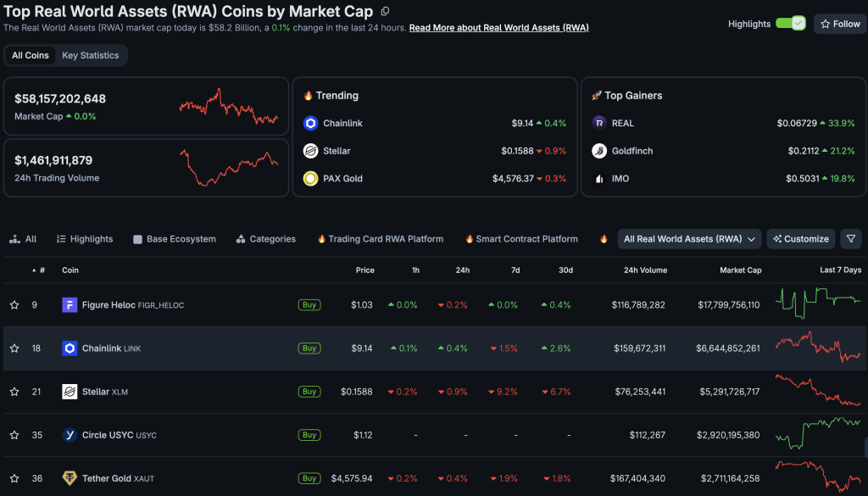
Task: Click Buy for Figure Heloc
Action: [309, 305]
